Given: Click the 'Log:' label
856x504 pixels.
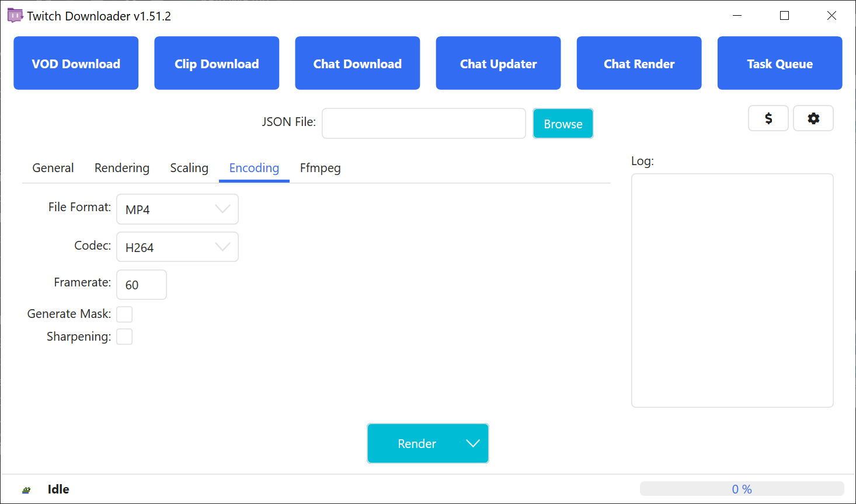Looking at the screenshot, I should 642,161.
